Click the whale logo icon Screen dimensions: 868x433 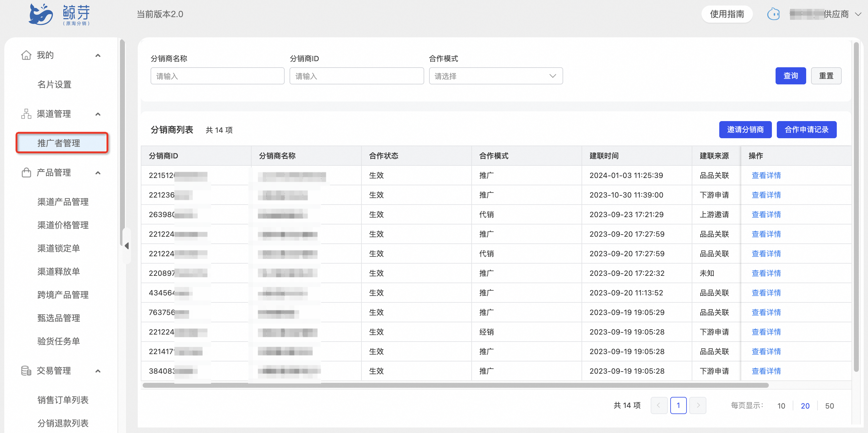41,14
